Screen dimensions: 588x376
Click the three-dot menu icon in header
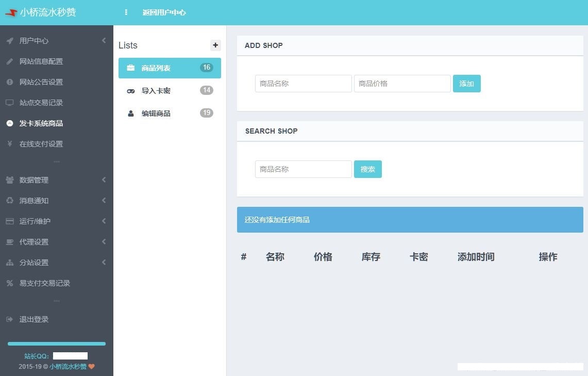tap(126, 12)
